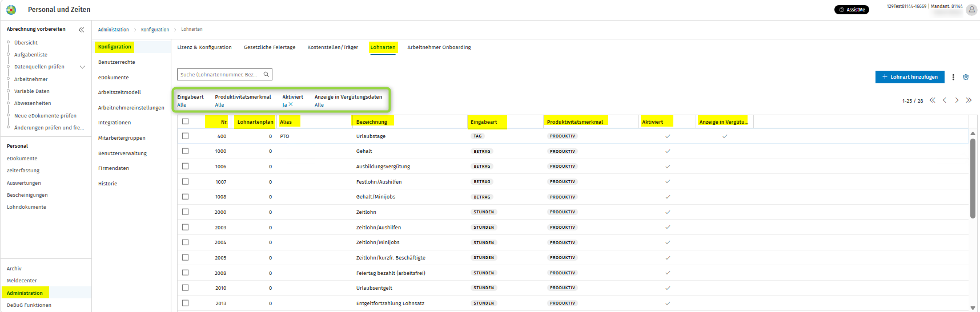Open the AssistMe help button
The height and width of the screenshot is (312, 980).
852,10
